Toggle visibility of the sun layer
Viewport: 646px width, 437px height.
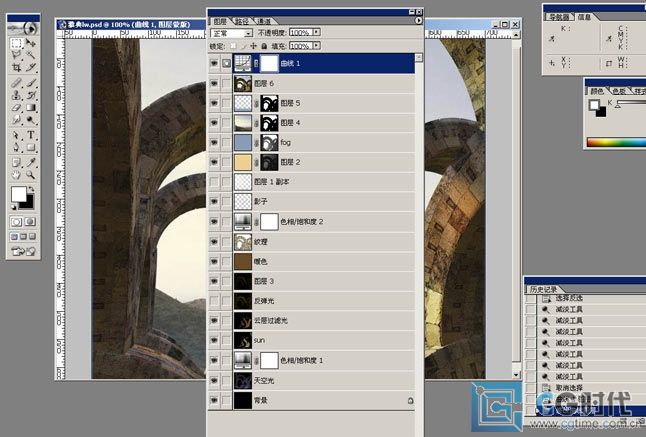pyautogui.click(x=214, y=340)
